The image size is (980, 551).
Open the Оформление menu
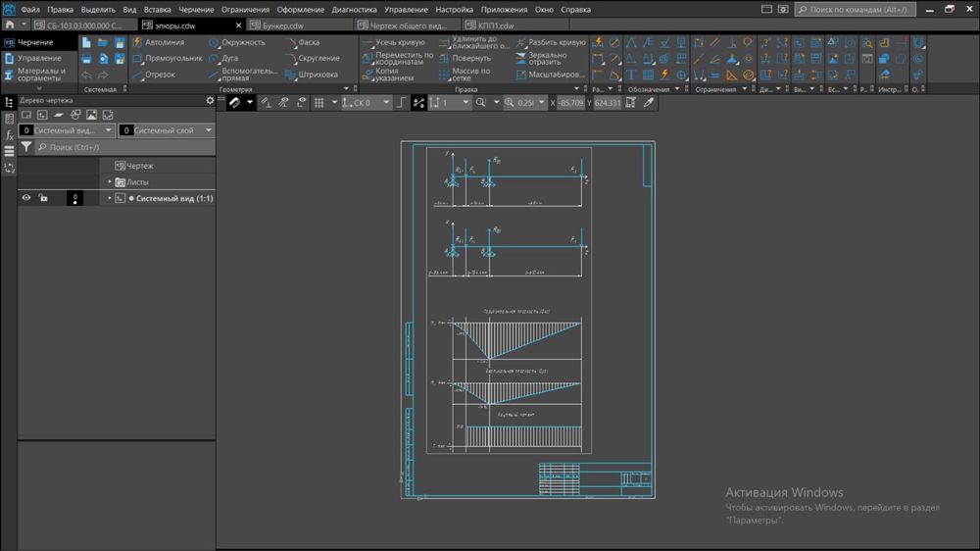300,9
